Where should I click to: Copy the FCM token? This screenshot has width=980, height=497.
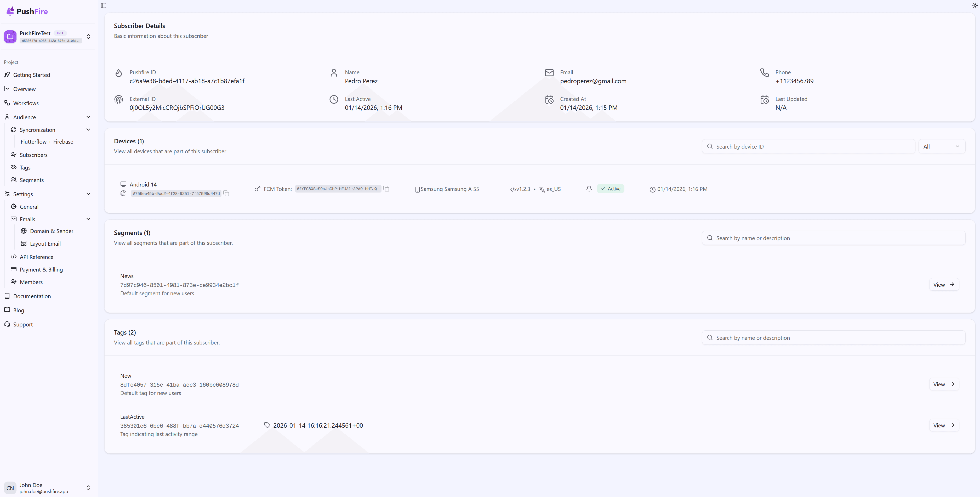pyautogui.click(x=386, y=189)
